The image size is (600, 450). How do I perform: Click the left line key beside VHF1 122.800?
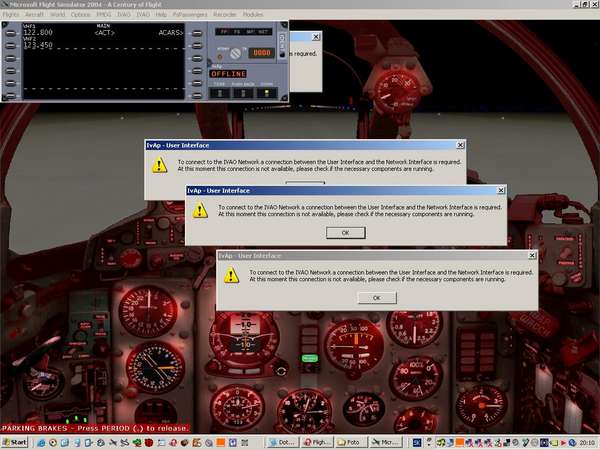point(11,33)
